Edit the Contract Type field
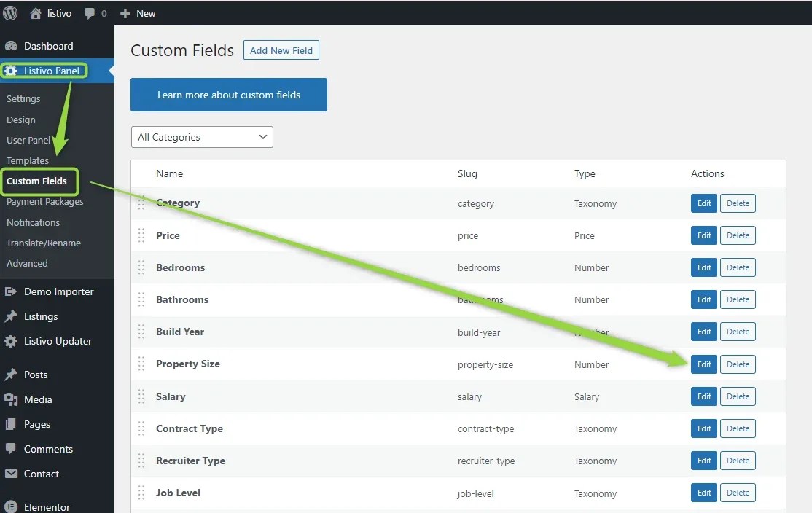This screenshot has width=812, height=513. point(704,428)
